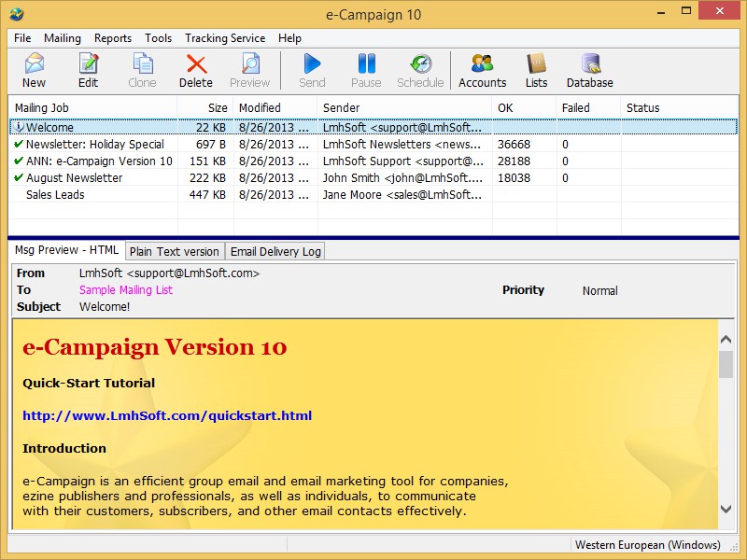Viewport: 747px width, 560px height.
Task: Click the 18038 OK count cell
Action: pyautogui.click(x=514, y=177)
